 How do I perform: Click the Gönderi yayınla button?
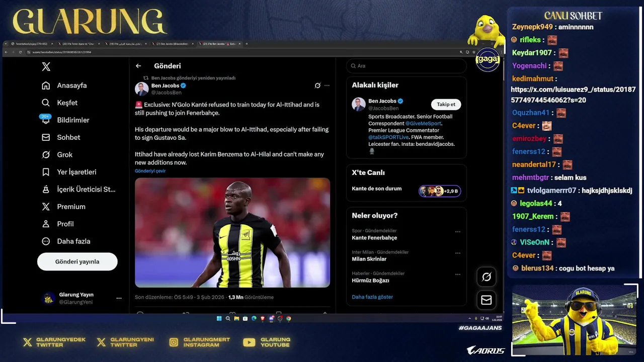(x=77, y=261)
